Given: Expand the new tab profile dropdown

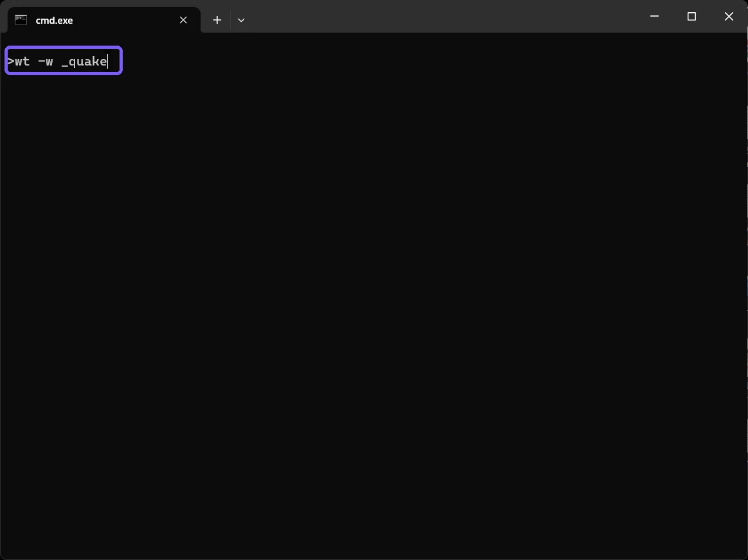Looking at the screenshot, I should [242, 20].
